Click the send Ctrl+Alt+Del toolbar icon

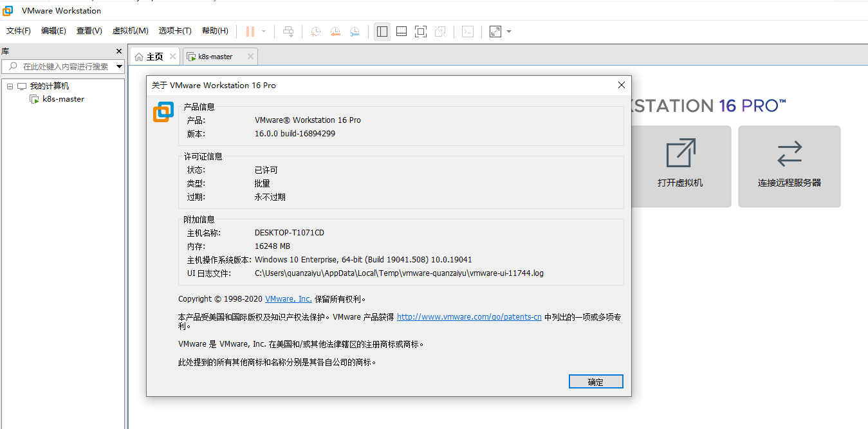[289, 32]
